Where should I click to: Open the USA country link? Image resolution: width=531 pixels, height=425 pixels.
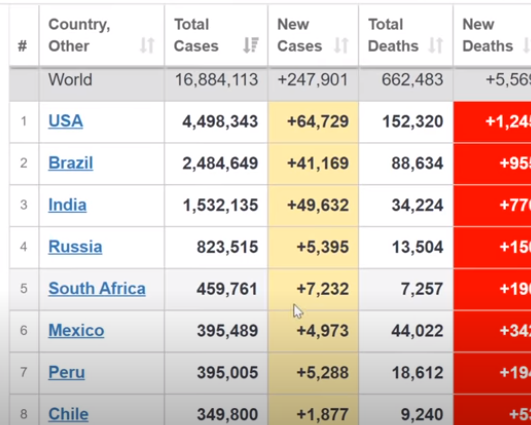tap(65, 121)
